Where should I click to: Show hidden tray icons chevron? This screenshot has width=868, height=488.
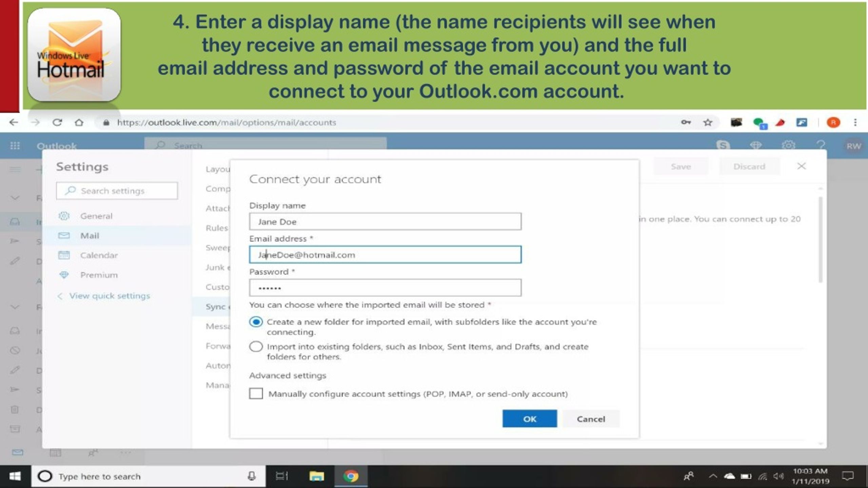[x=713, y=476]
